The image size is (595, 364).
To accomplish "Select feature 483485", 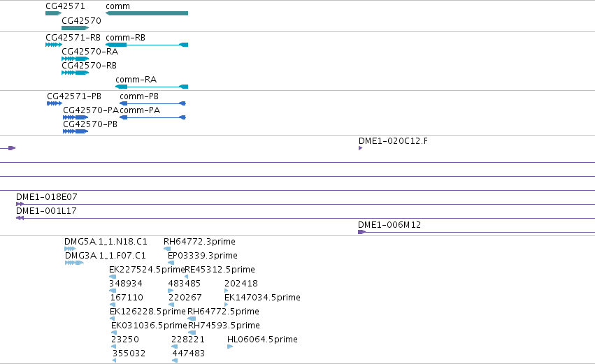I will click(171, 291).
